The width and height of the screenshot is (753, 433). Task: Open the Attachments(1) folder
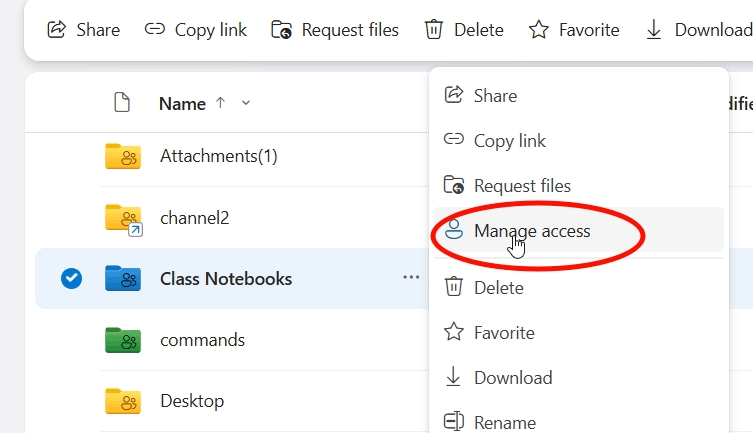click(218, 156)
